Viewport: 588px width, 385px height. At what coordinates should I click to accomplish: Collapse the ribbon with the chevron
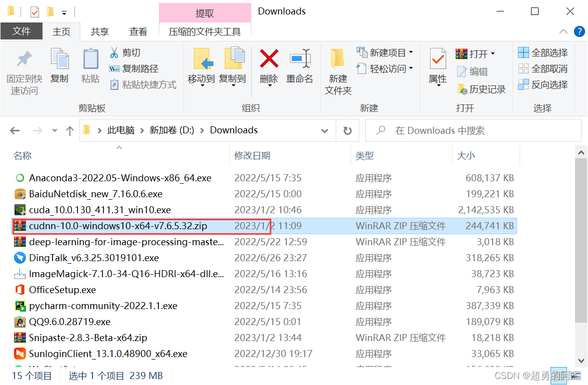click(563, 31)
